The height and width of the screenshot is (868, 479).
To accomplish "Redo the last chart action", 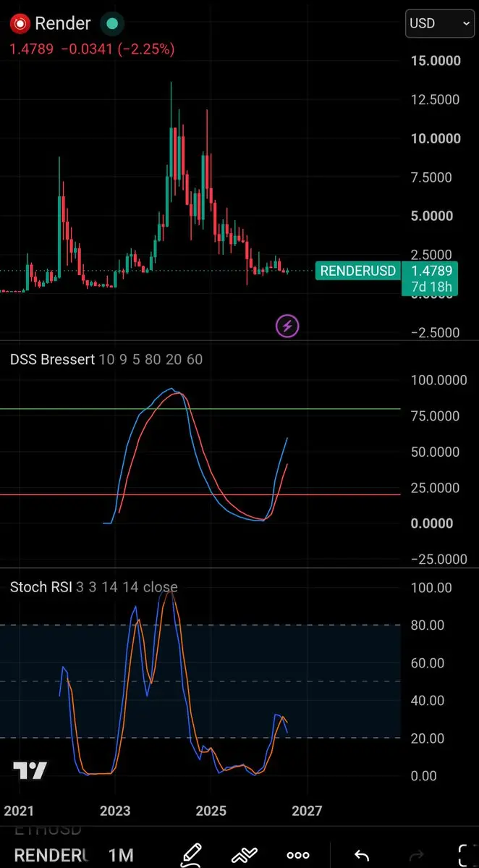I will click(x=418, y=855).
